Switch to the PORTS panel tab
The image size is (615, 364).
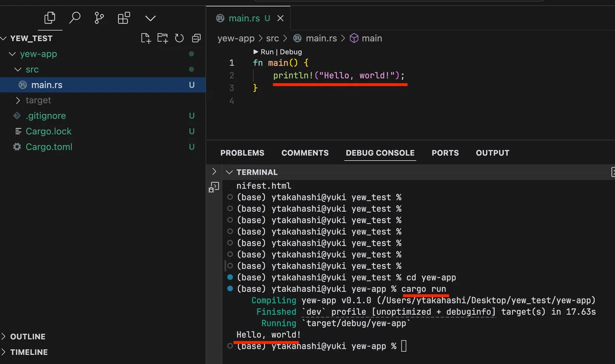coord(445,153)
